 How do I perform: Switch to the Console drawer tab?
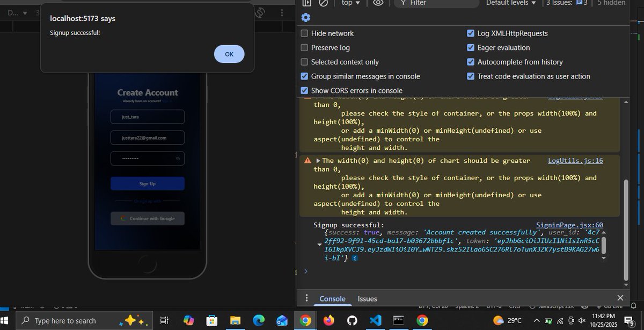pos(332,299)
